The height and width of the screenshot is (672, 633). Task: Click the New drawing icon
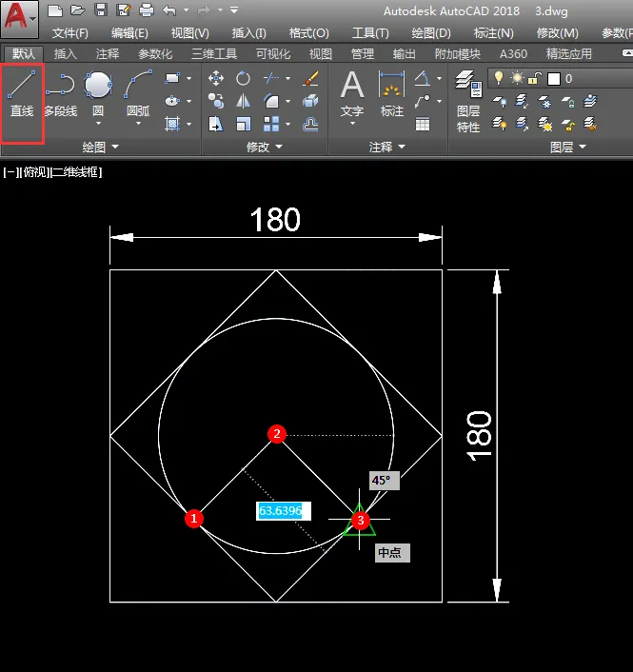(x=55, y=10)
